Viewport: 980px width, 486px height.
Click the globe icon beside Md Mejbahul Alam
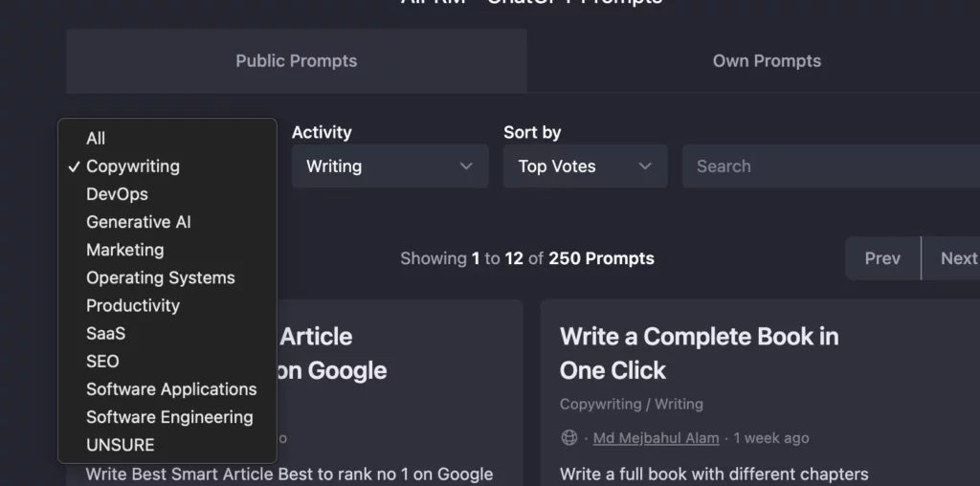coord(568,438)
